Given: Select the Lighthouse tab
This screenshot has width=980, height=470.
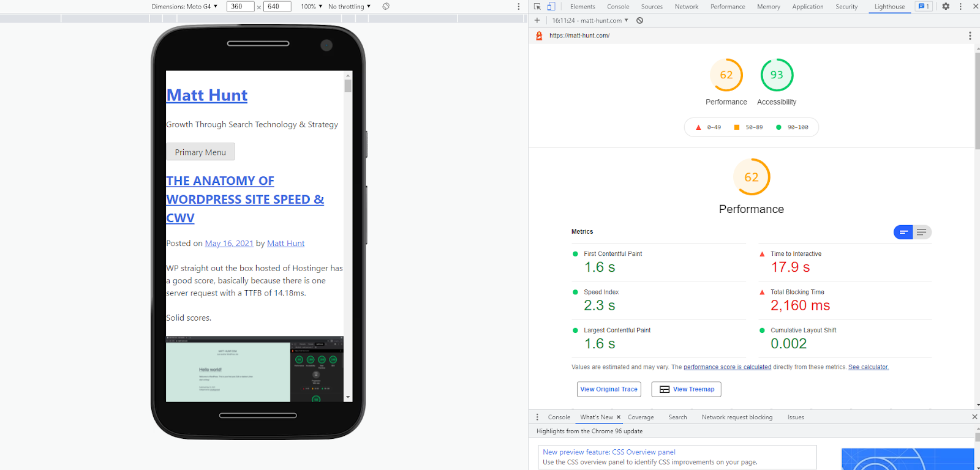Looking at the screenshot, I should click(x=889, y=6).
